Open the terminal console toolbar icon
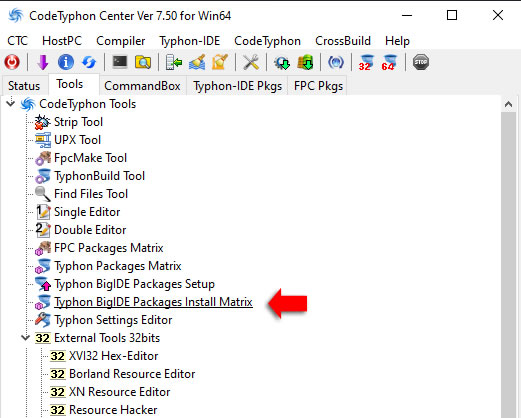The width and height of the screenshot is (521, 418). pos(120,62)
